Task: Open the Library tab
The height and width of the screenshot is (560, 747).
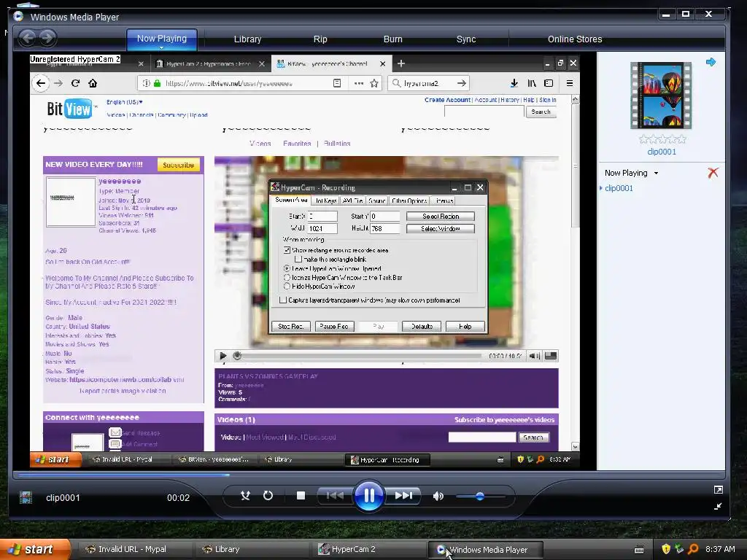Action: coord(247,39)
